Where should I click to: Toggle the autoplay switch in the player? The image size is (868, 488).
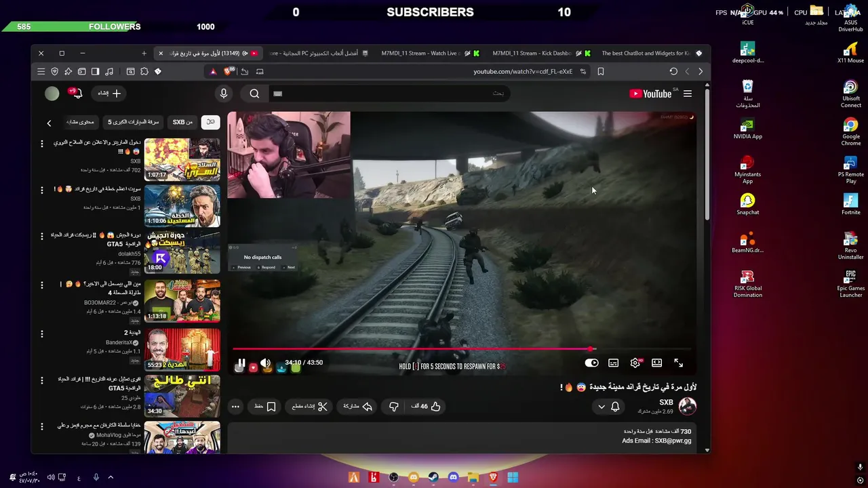click(591, 363)
